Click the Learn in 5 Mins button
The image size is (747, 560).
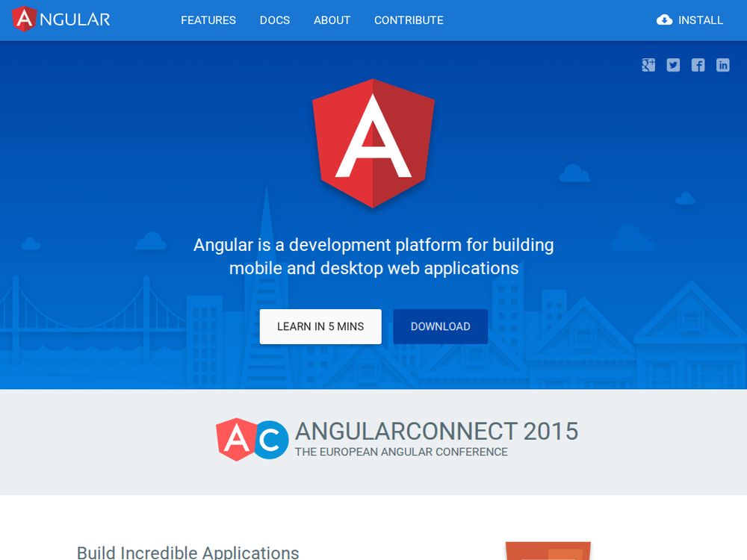point(320,327)
